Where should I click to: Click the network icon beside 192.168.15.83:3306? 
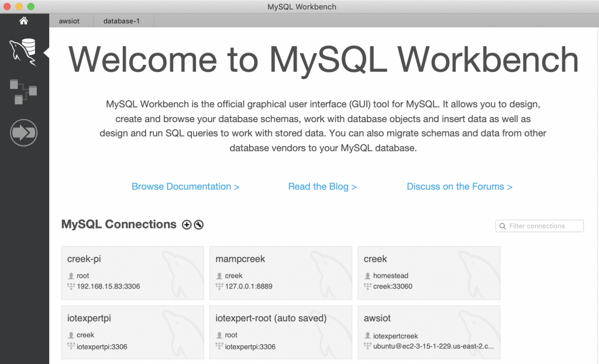point(71,286)
